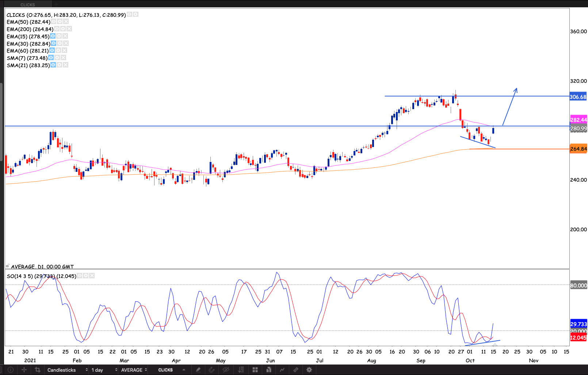This screenshot has height=375, width=588.
Task: Activate the crop tool in toolbar
Action: point(37,370)
